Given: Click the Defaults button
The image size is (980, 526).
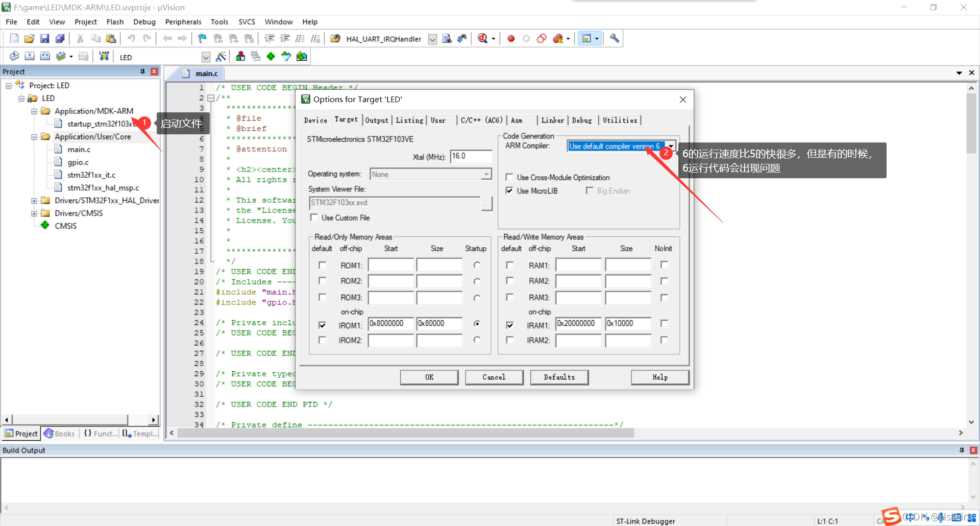Looking at the screenshot, I should pos(559,377).
